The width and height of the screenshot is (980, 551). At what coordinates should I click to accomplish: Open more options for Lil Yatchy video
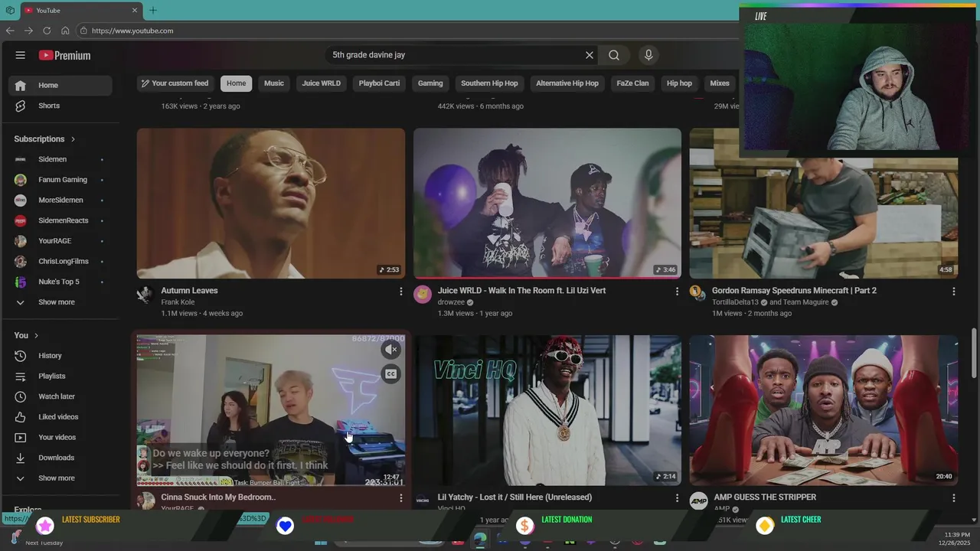point(677,498)
